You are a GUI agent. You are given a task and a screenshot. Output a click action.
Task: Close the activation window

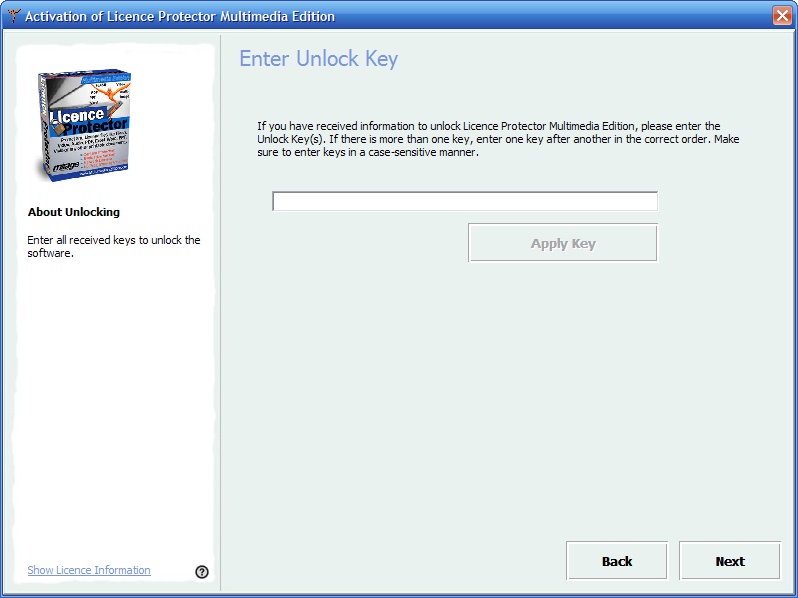click(781, 16)
